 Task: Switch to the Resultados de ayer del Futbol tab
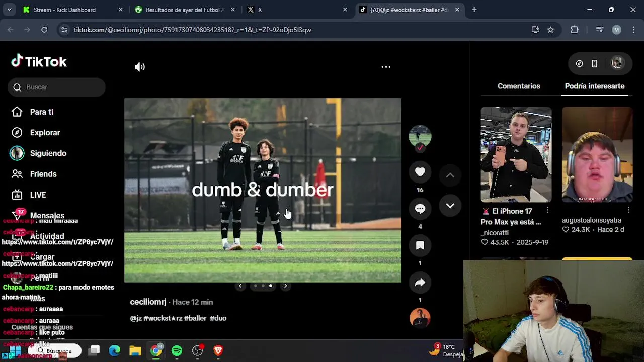coord(184,10)
